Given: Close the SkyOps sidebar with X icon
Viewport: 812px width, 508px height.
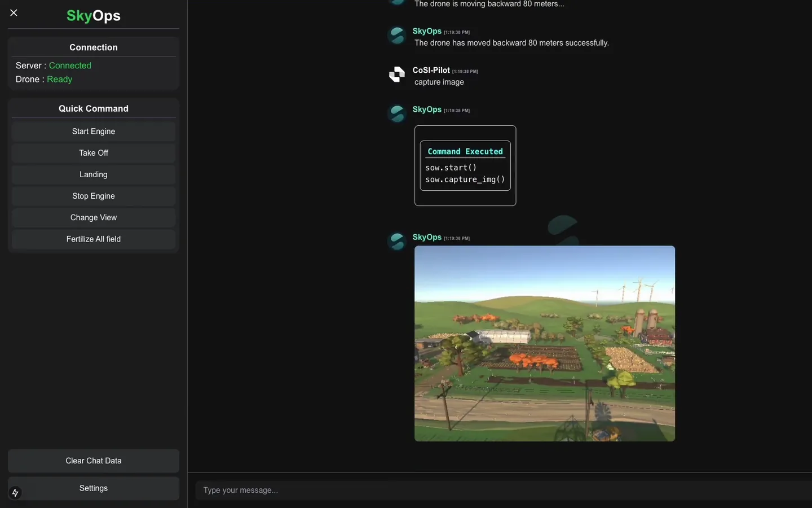Looking at the screenshot, I should [14, 12].
